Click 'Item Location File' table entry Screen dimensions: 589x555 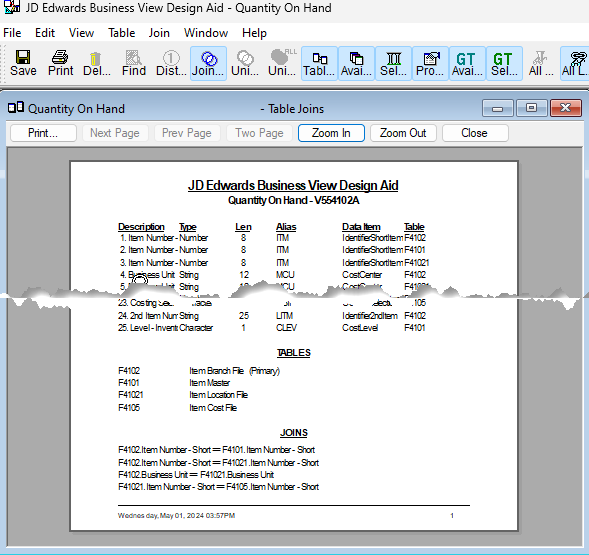click(x=219, y=395)
